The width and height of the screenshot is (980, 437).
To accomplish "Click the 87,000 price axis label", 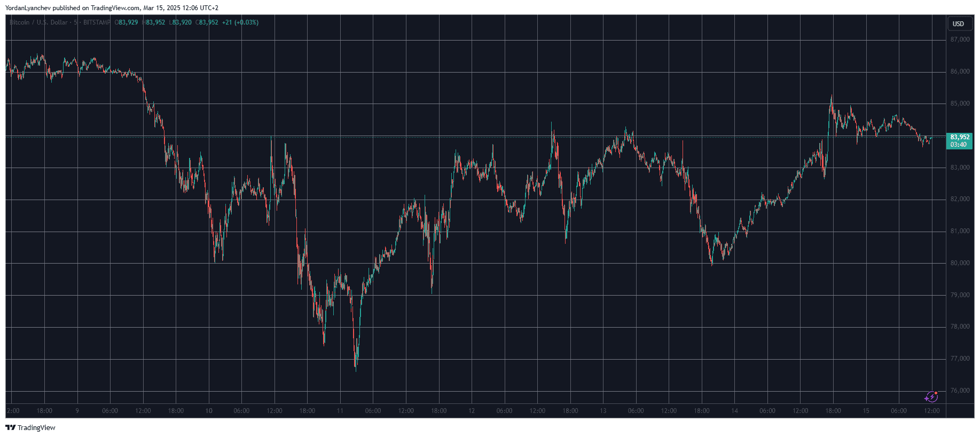I will coord(960,39).
